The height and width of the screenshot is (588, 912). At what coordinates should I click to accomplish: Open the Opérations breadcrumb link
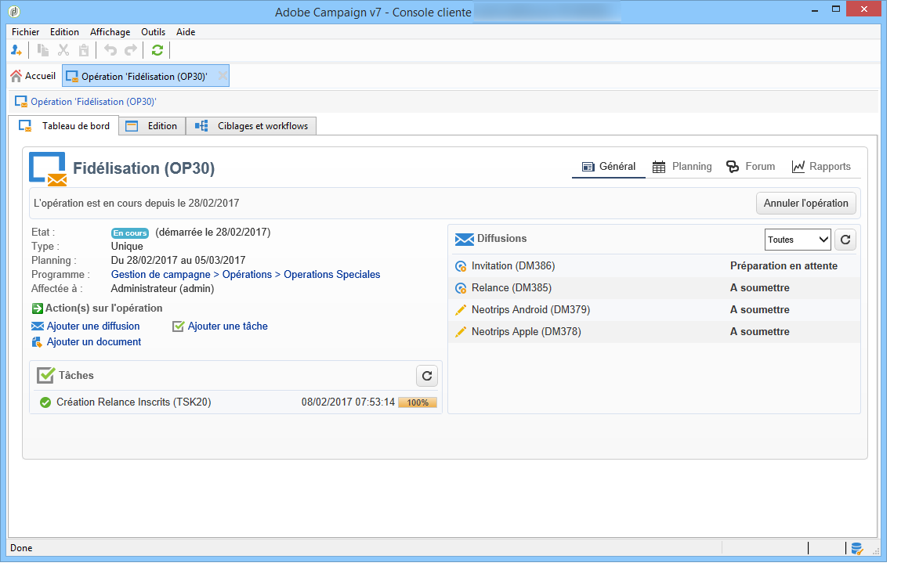point(247,275)
